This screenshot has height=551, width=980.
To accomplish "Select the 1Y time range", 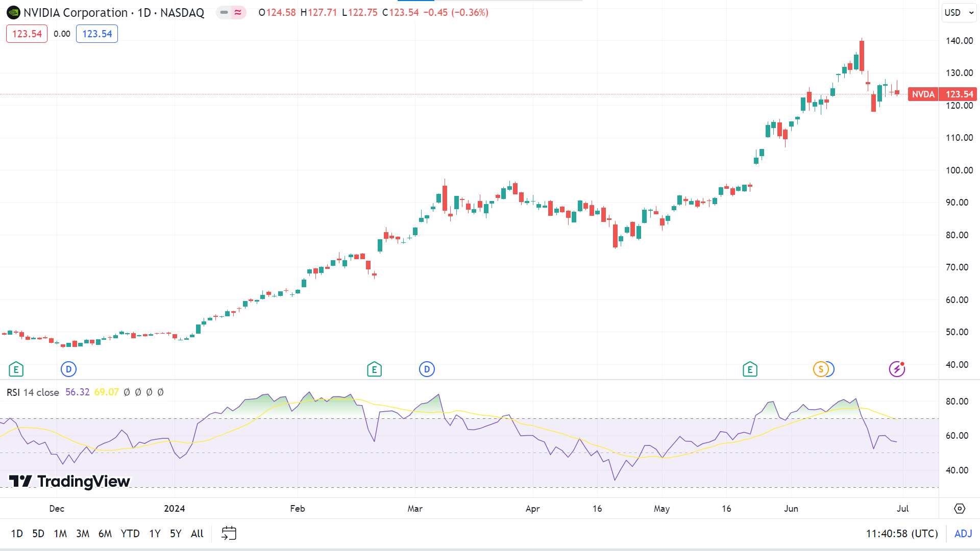I will coord(155,534).
